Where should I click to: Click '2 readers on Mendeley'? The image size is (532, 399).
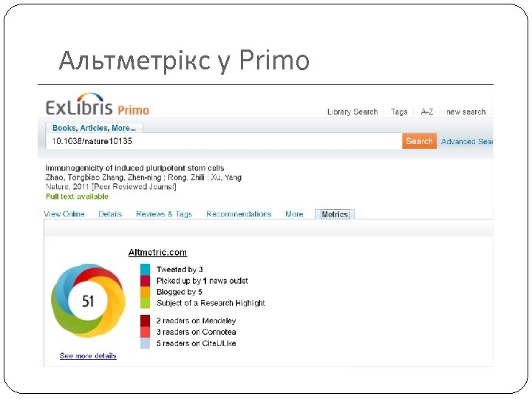[x=196, y=321]
